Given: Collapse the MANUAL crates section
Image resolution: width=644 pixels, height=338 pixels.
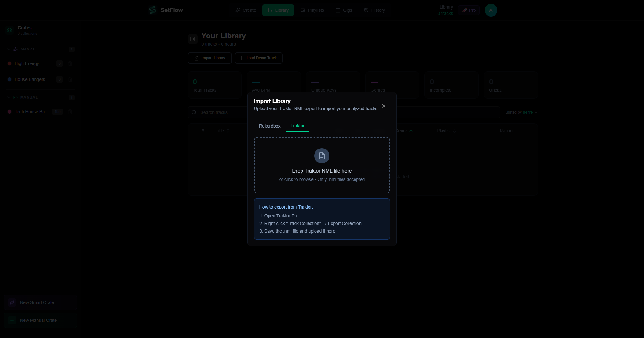Looking at the screenshot, I should 8,97.
